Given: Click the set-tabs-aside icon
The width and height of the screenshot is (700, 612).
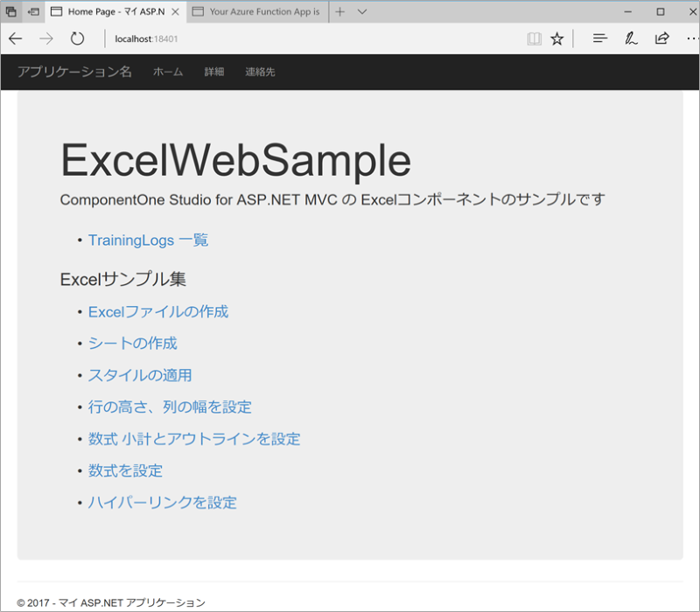Looking at the screenshot, I should pyautogui.click(x=33, y=11).
